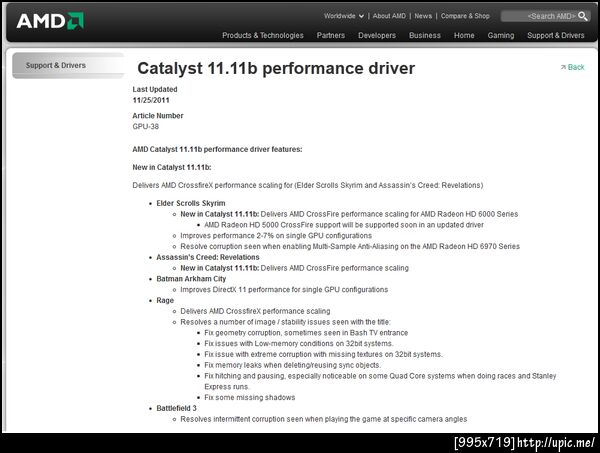Image resolution: width=600 pixels, height=453 pixels.
Task: Click 'Resolves intermittent corruption' Battlefield line
Action: 323,419
